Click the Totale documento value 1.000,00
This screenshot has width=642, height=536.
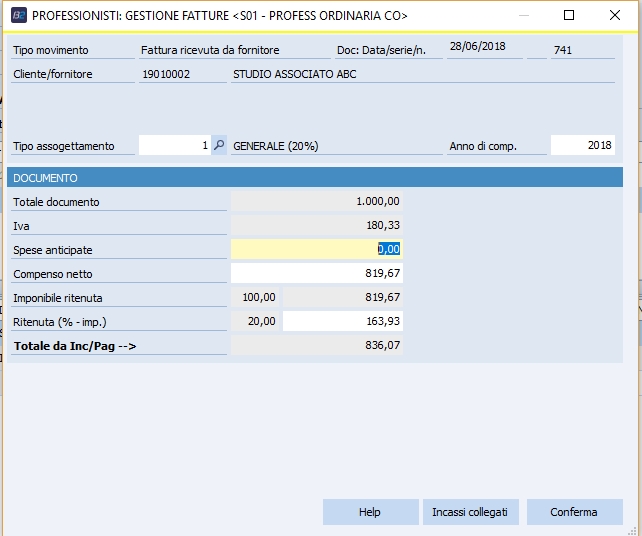[x=317, y=201]
